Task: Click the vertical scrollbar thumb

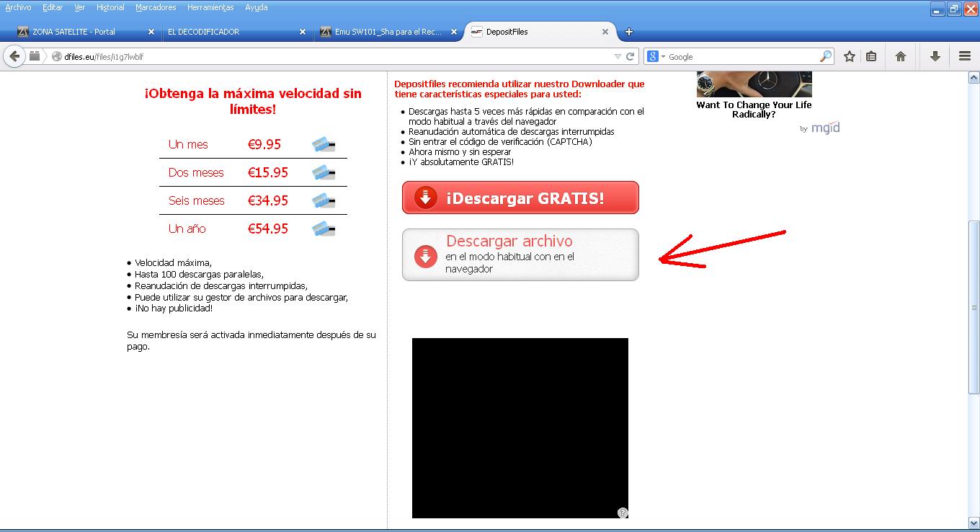Action: 974,306
